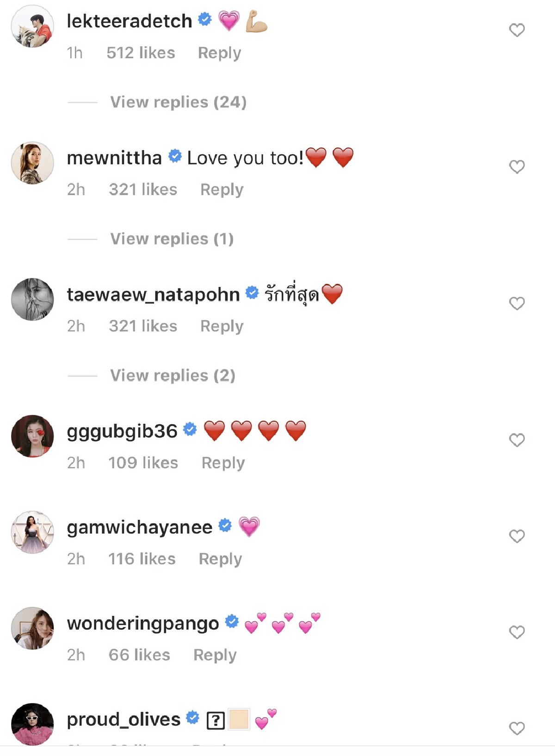Like mewnittha's "Love you too!" comment
The width and height of the screenshot is (555, 756).
[x=517, y=166]
